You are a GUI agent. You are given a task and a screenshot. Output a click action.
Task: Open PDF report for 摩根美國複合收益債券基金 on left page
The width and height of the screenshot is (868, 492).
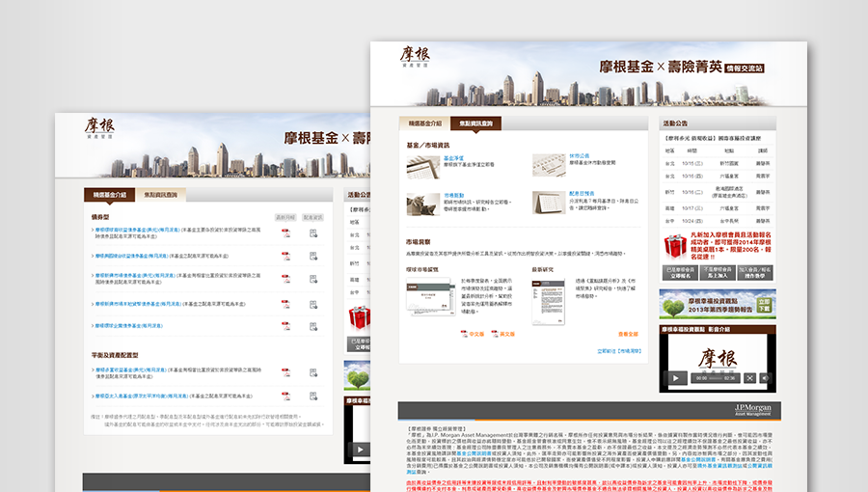285,256
